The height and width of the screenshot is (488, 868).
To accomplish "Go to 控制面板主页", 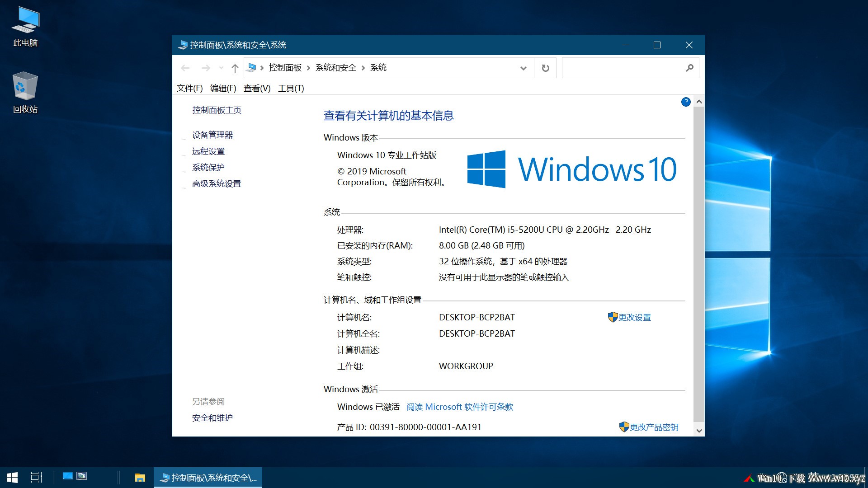I will [x=217, y=110].
